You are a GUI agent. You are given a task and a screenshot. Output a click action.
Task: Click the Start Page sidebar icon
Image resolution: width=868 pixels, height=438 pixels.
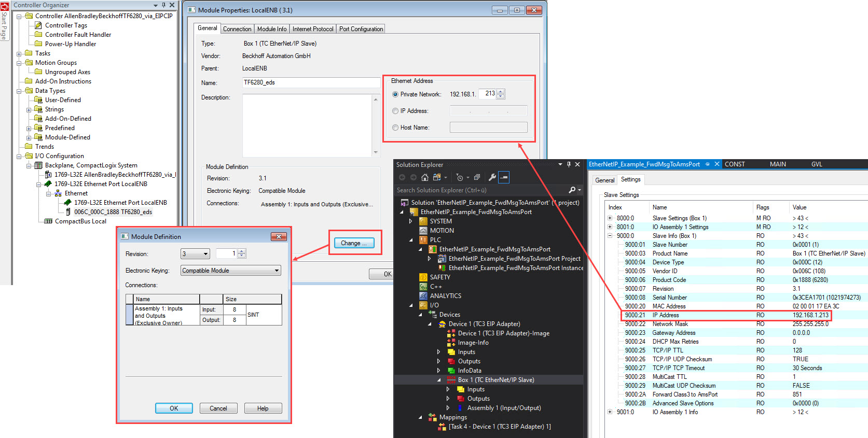coord(5,7)
